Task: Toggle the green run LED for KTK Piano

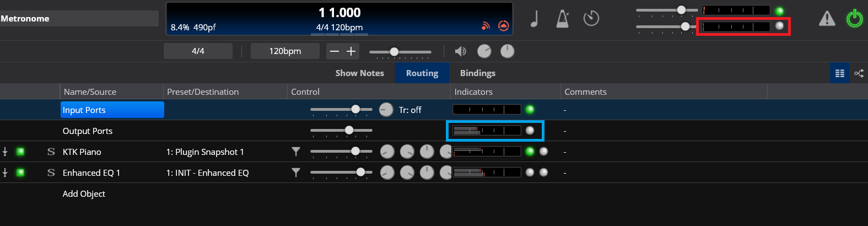Action: (x=20, y=152)
